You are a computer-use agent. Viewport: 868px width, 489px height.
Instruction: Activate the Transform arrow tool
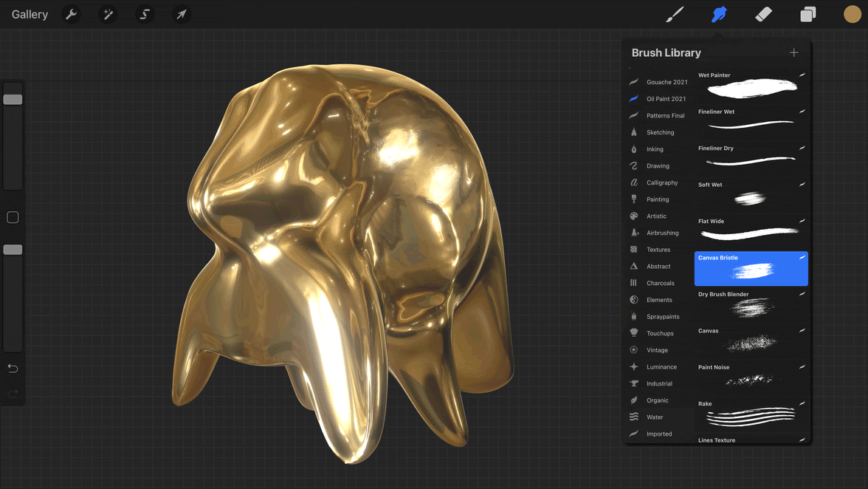[x=180, y=15]
